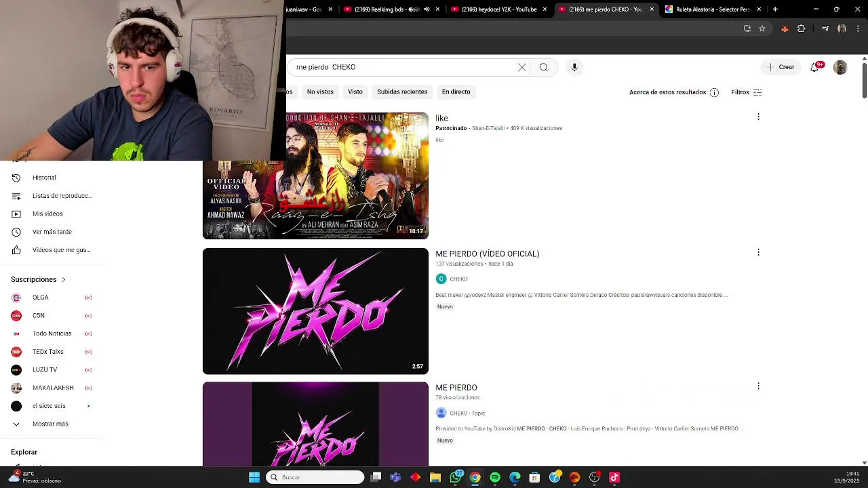This screenshot has width=868, height=488.
Task: Switch to the Reelkimg bds tab
Action: pos(383,9)
